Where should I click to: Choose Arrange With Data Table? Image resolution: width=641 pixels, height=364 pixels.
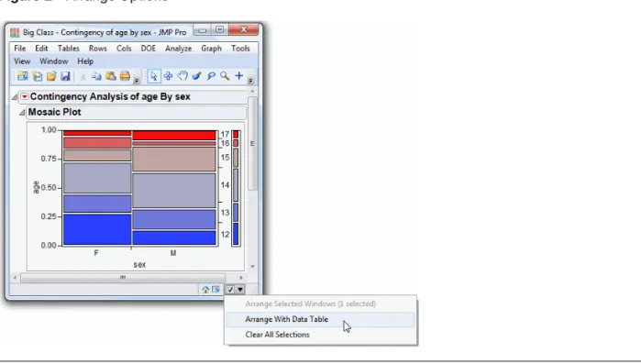pyautogui.click(x=320, y=319)
